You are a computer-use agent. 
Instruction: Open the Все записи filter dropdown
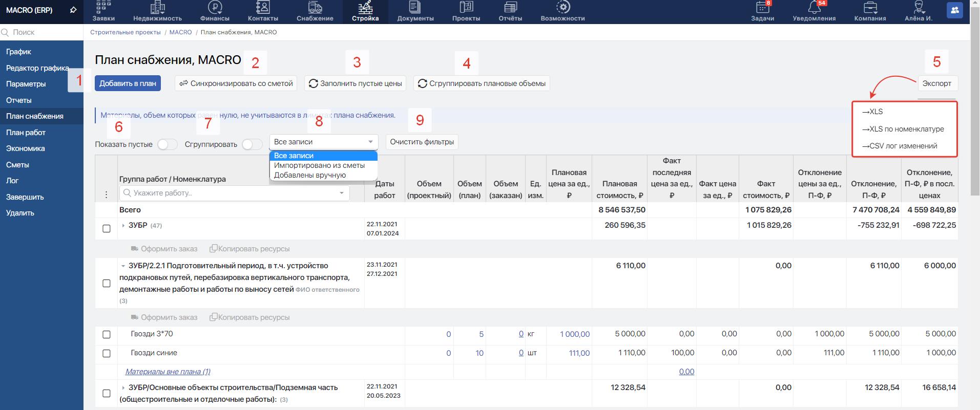(x=323, y=142)
